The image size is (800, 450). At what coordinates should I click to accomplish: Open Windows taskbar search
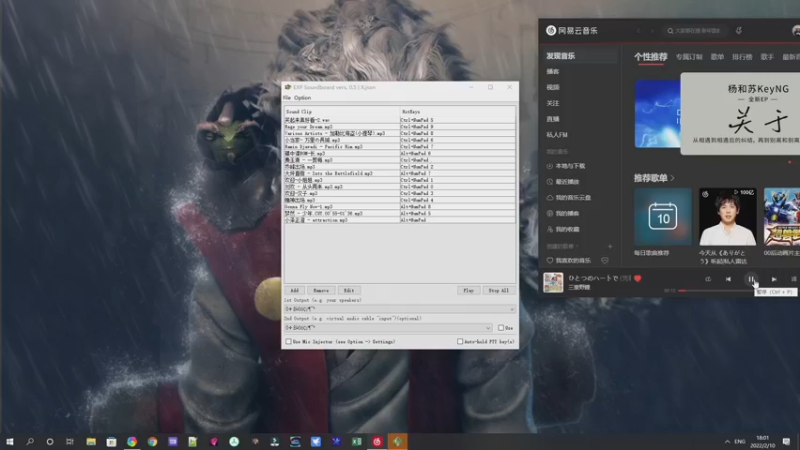[x=30, y=441]
